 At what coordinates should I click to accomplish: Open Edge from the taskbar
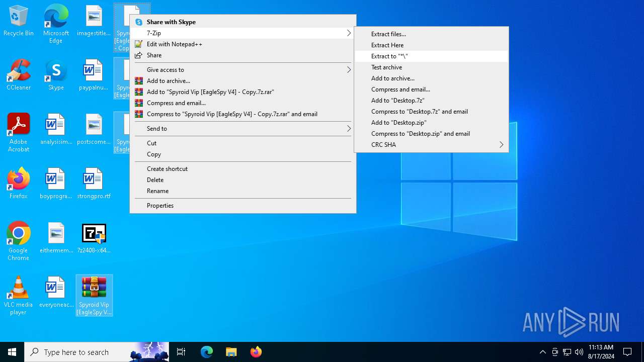(207, 352)
